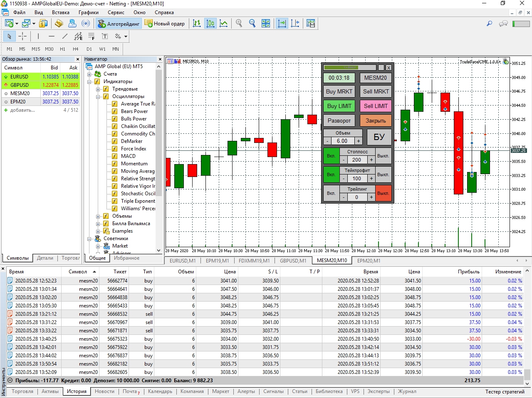Image resolution: width=532 pixels, height=398 pixels.
Task: Enable chart auto-scroll to latest bar
Action: coord(282,23)
